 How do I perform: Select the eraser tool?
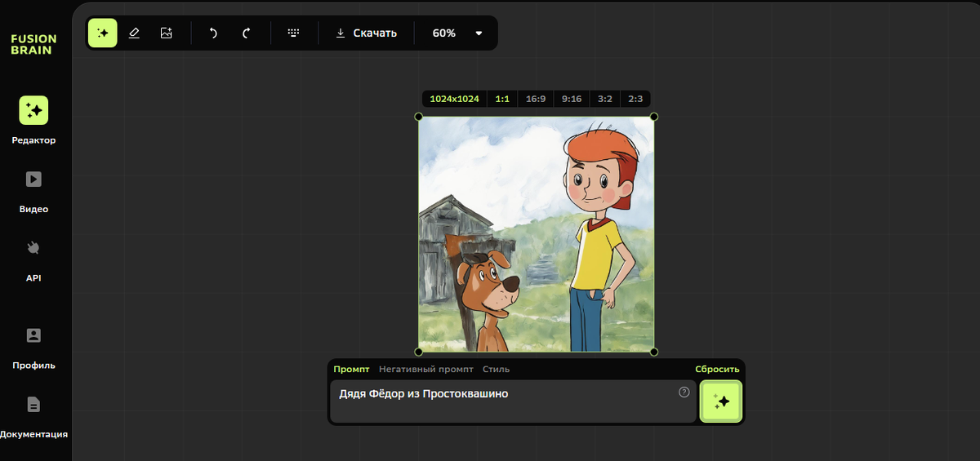click(x=135, y=33)
